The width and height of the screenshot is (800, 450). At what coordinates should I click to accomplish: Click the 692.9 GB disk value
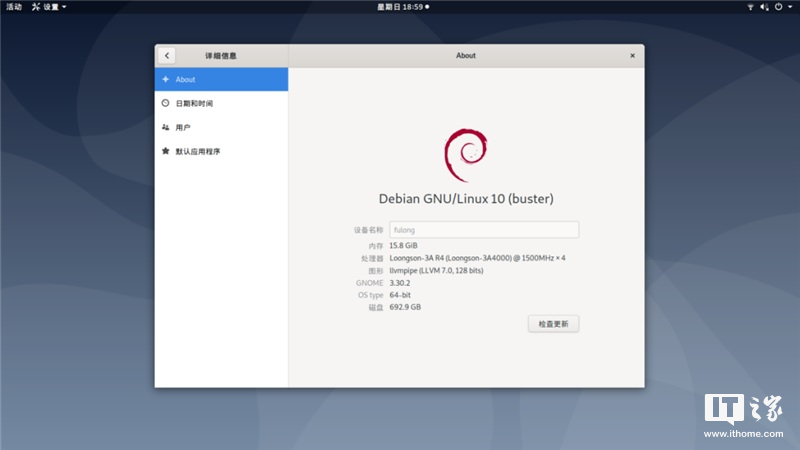point(405,307)
